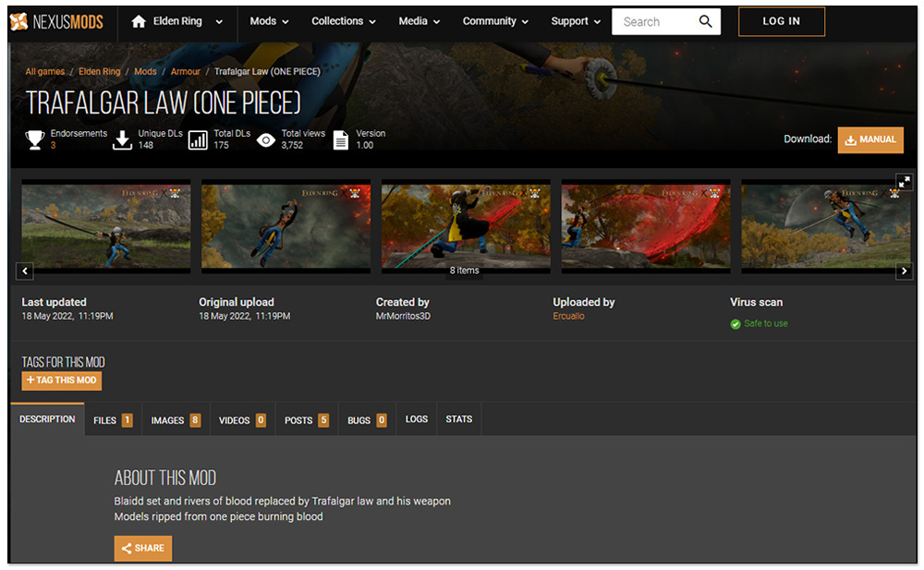This screenshot has width=924, height=570.
Task: Switch to the IMAGES tab
Action: coord(176,420)
